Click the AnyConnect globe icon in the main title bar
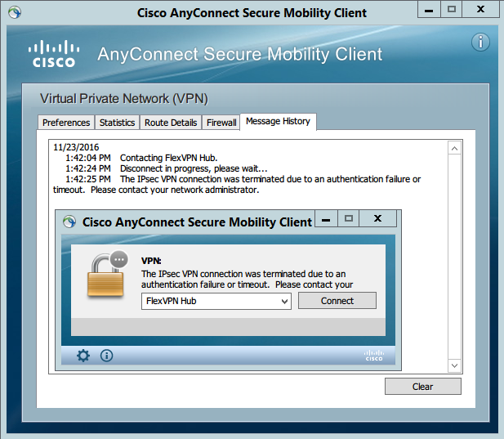504x439 pixels. tap(15, 12)
